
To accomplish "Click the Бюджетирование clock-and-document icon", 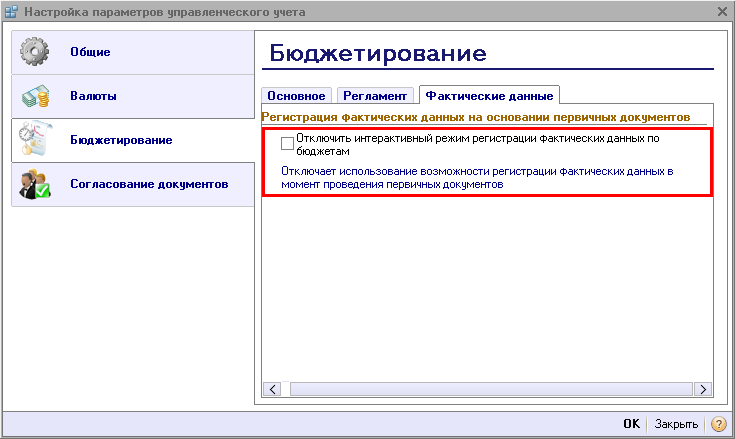I will [35, 141].
